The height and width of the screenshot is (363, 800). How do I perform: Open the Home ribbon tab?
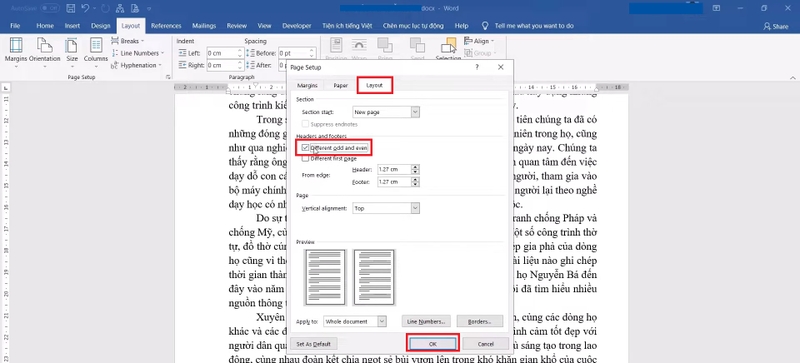(x=45, y=26)
